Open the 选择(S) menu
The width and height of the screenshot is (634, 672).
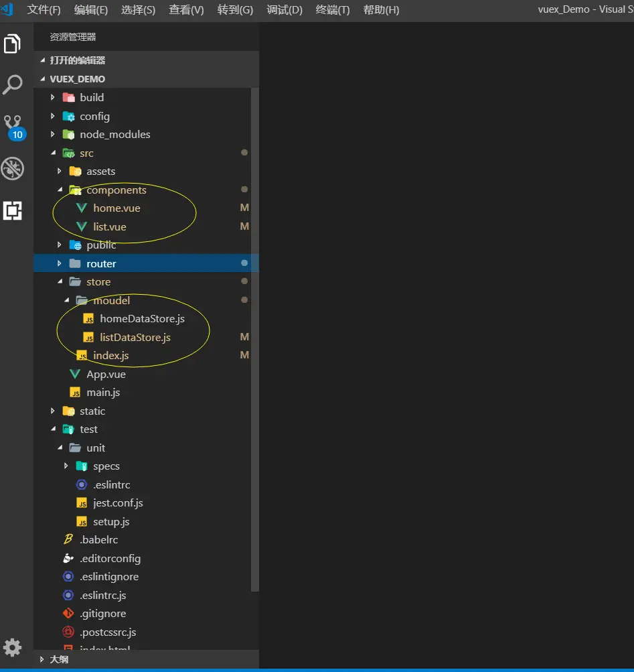pos(138,10)
